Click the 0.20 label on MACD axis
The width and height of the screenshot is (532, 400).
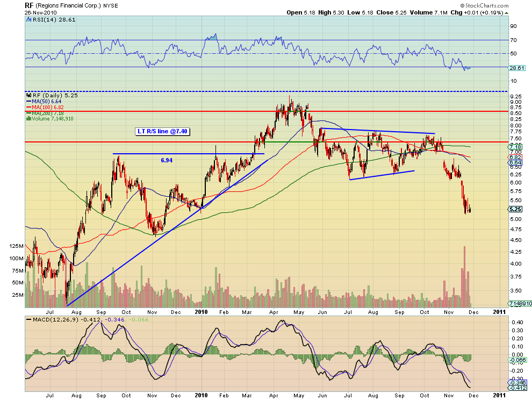(517, 339)
